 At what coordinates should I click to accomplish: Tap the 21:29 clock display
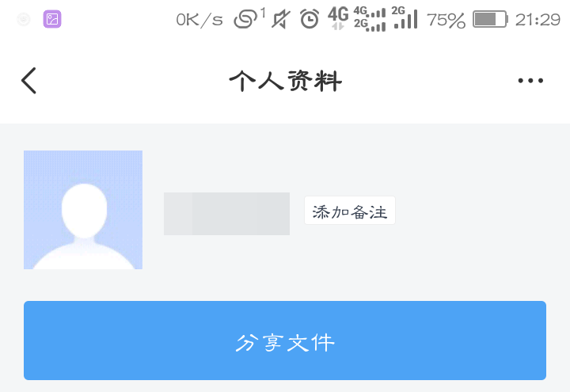click(x=538, y=20)
